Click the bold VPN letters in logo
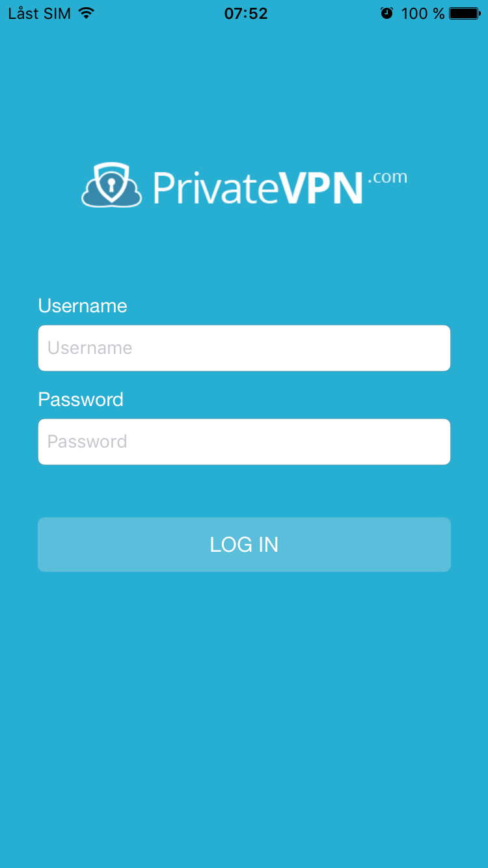 pos(321,188)
